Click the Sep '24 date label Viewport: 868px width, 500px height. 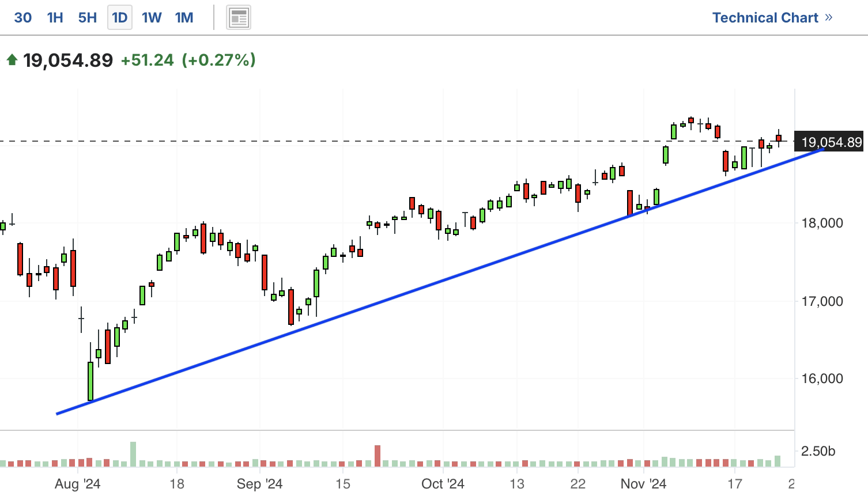click(x=259, y=484)
